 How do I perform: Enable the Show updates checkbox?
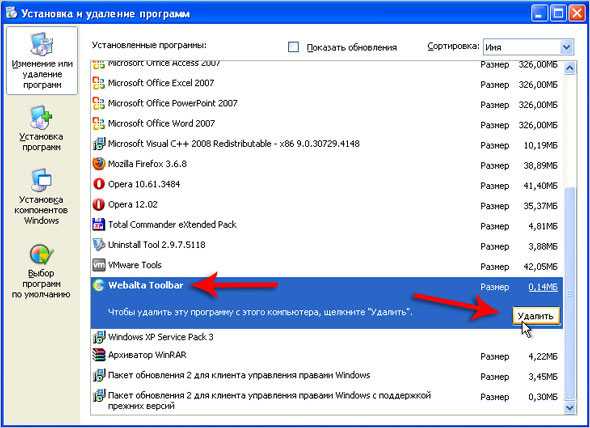click(293, 47)
